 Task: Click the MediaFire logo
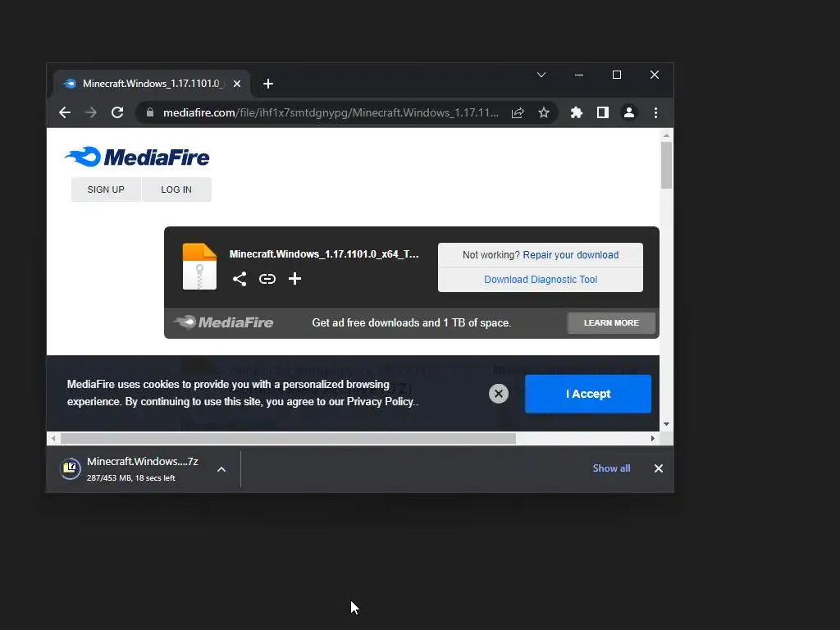(x=137, y=157)
